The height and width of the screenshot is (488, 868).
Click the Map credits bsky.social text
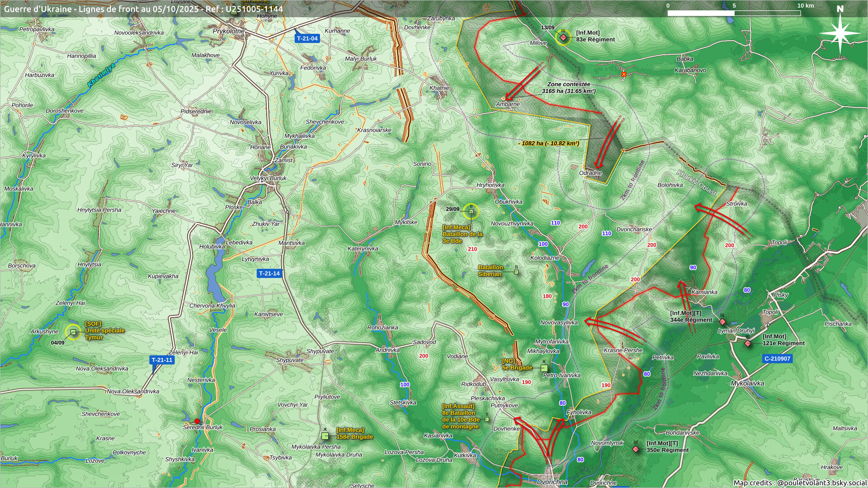click(x=799, y=483)
